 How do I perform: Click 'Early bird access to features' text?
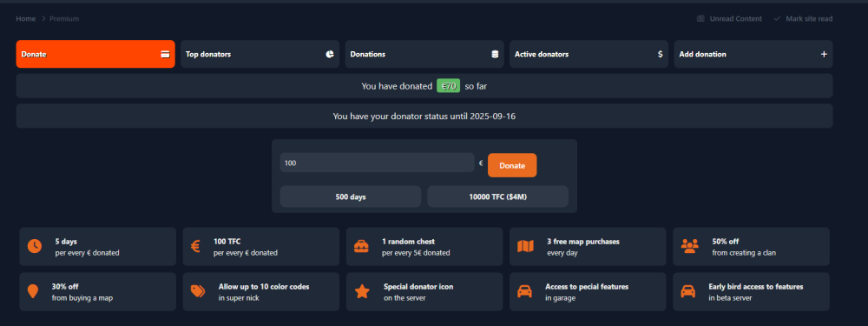click(x=756, y=287)
